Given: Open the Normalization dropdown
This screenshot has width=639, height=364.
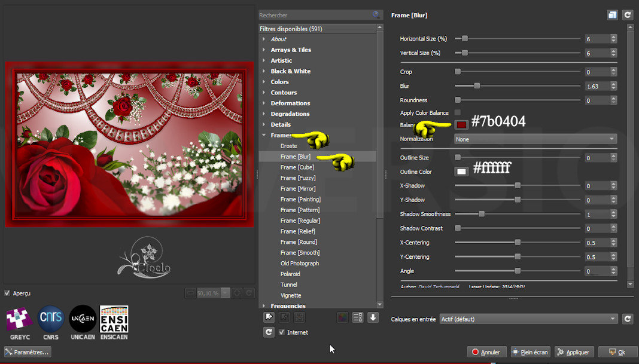Looking at the screenshot, I should (535, 139).
